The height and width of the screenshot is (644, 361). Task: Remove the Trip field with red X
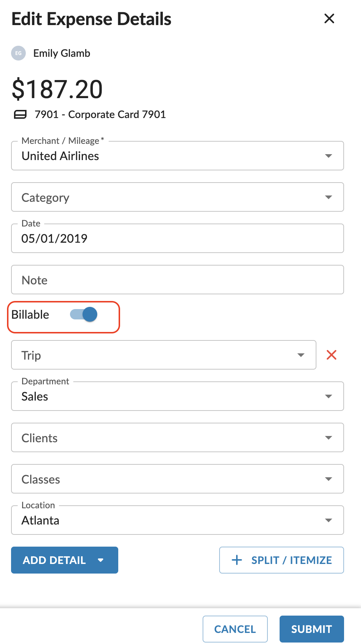(x=332, y=355)
